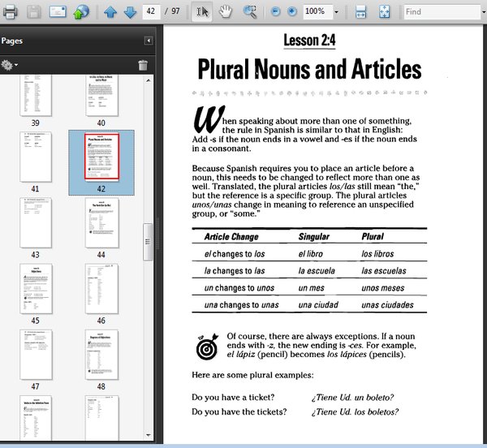
Task: Click the 'una ciudad' table cell
Action: pyautogui.click(x=318, y=305)
